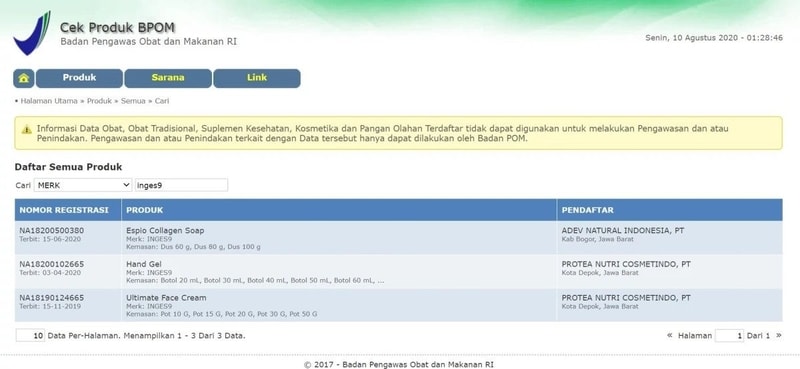Viewport: 800px width, 369px height.
Task: Click the Semua breadcrumb link
Action: 133,101
